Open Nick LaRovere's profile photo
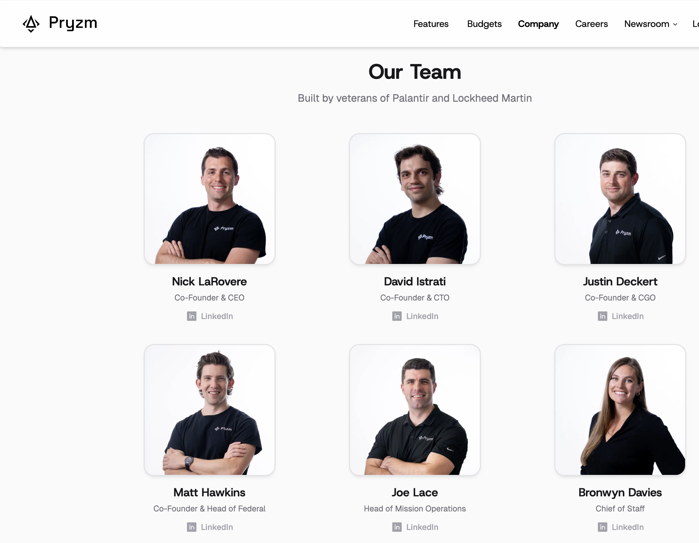The width and height of the screenshot is (699, 543). click(209, 199)
